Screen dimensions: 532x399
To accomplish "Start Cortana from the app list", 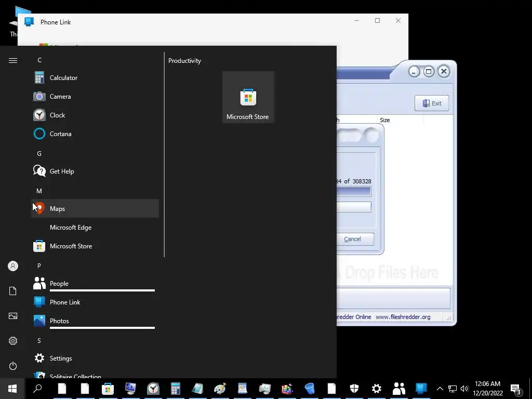I will click(95, 134).
